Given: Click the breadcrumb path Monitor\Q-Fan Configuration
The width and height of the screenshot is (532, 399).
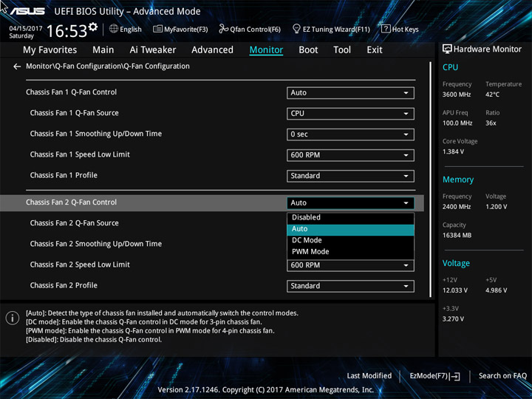Looking at the screenshot, I should tap(108, 66).
